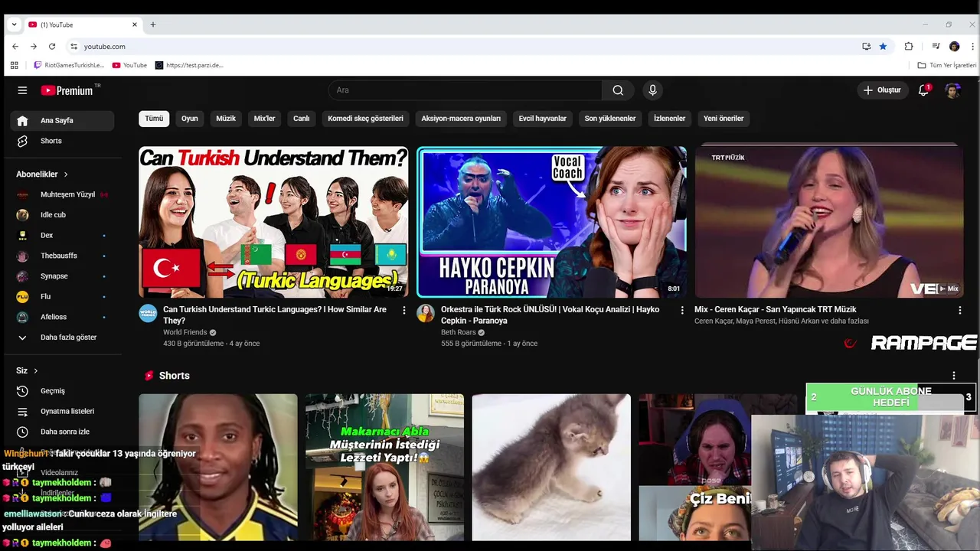Select the Canlı filter chip

pos(302,119)
